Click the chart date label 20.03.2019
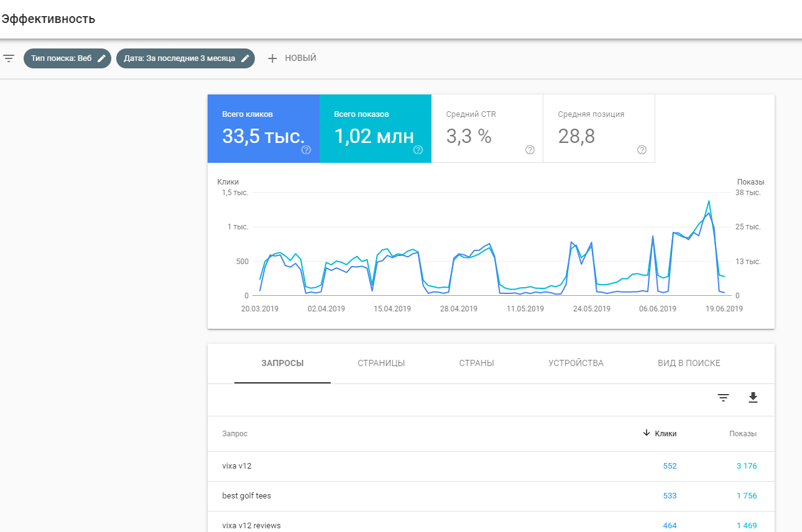 coord(260,309)
